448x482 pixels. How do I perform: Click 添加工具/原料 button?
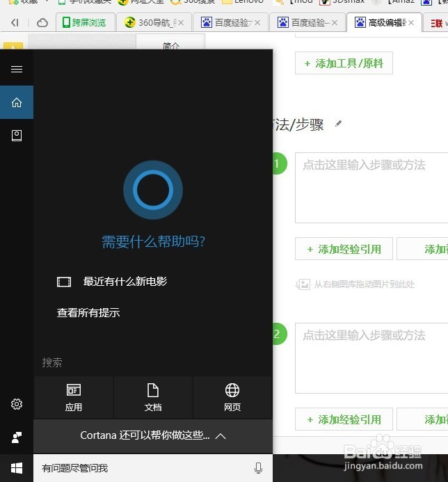(344, 63)
